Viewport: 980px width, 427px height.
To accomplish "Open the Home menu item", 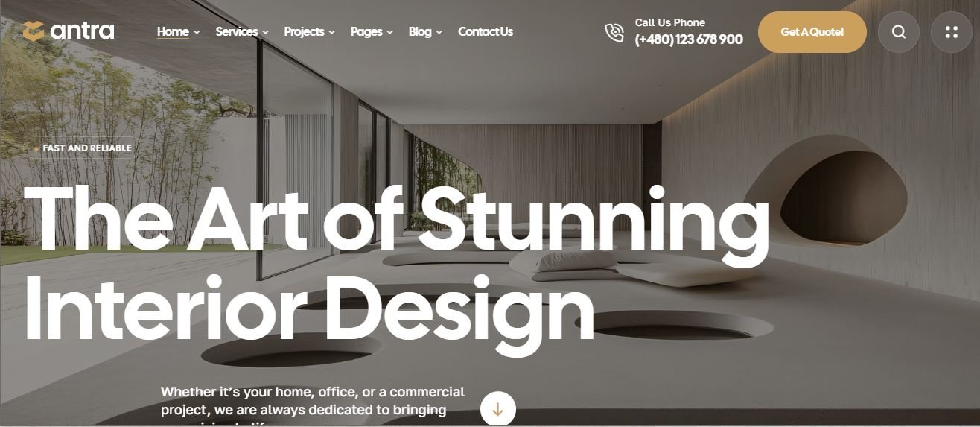I will click(173, 31).
